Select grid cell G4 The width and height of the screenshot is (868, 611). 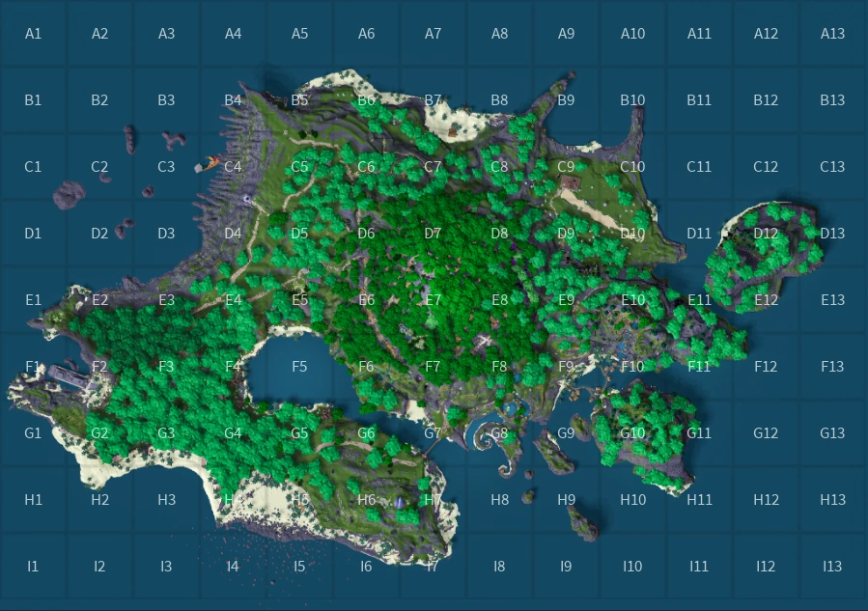233,432
